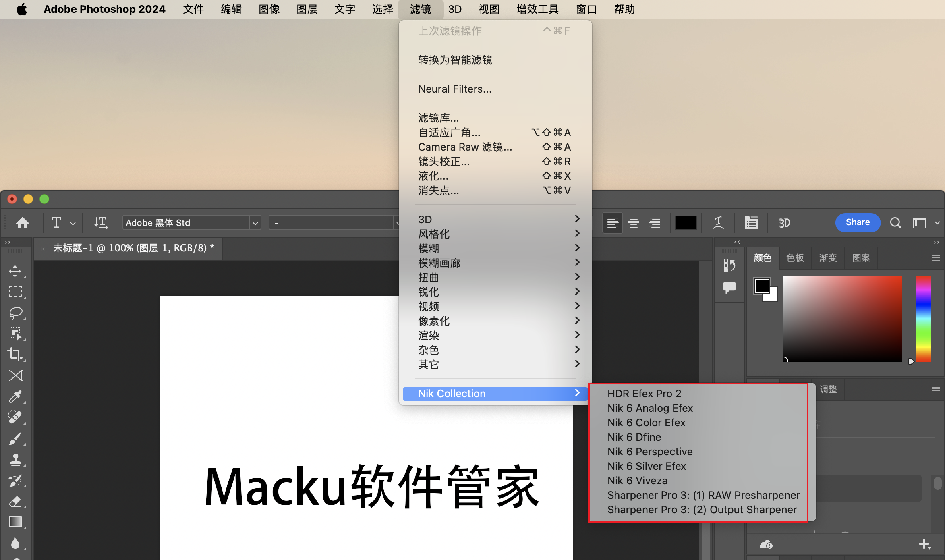Switch to the 渐变 tab

pyautogui.click(x=828, y=258)
